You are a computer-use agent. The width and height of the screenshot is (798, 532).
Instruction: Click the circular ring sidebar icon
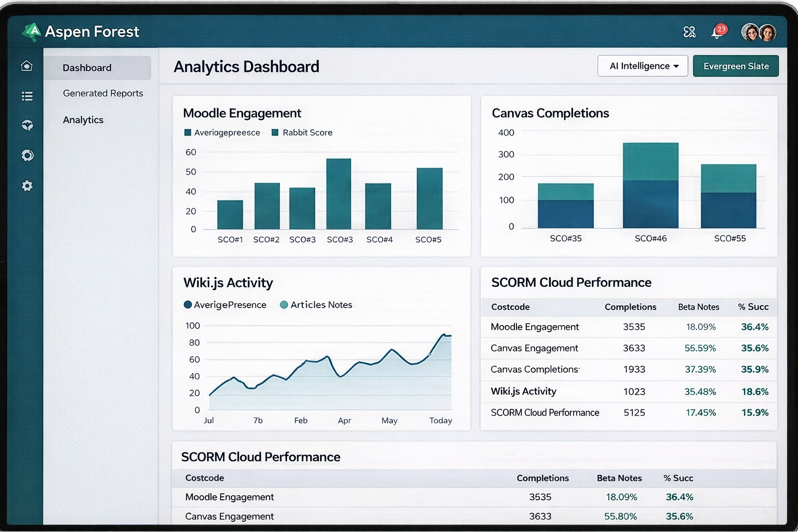(x=27, y=155)
